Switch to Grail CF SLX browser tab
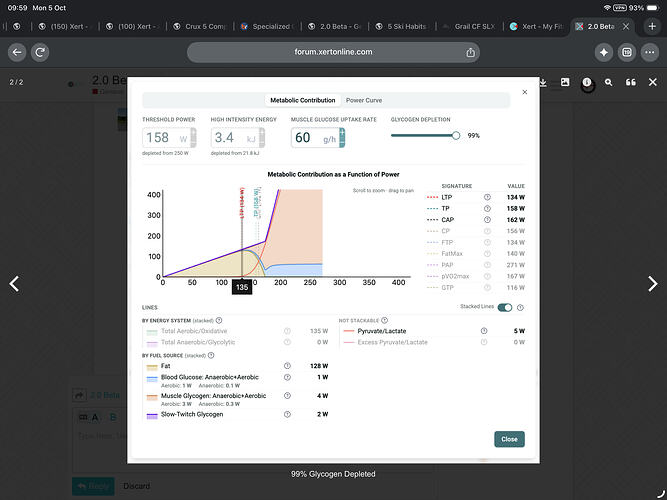This screenshot has width=667, height=500. click(x=470, y=26)
